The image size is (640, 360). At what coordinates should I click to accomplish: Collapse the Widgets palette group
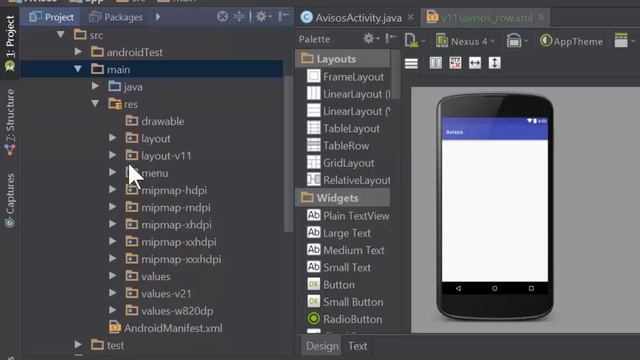[342, 198]
